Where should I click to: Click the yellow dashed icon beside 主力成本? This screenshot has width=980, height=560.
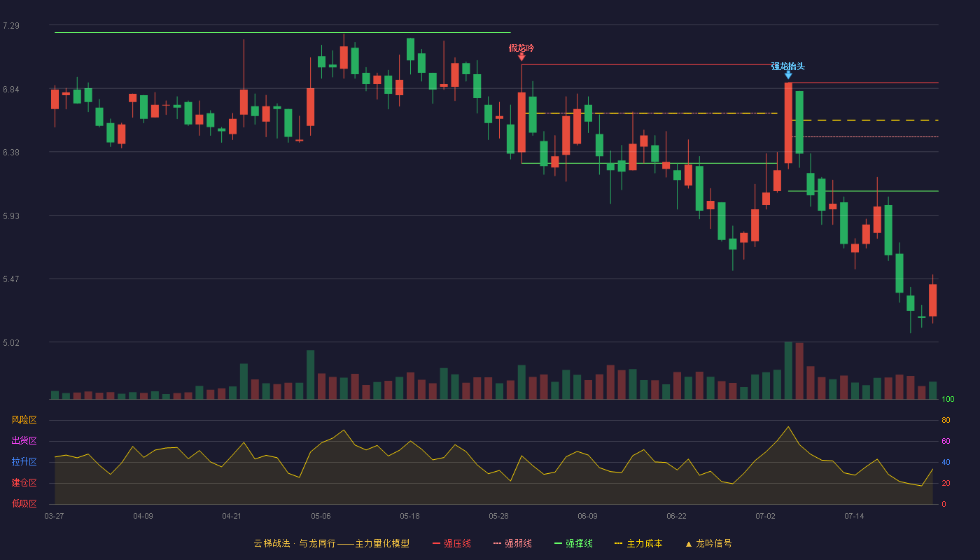coord(618,544)
